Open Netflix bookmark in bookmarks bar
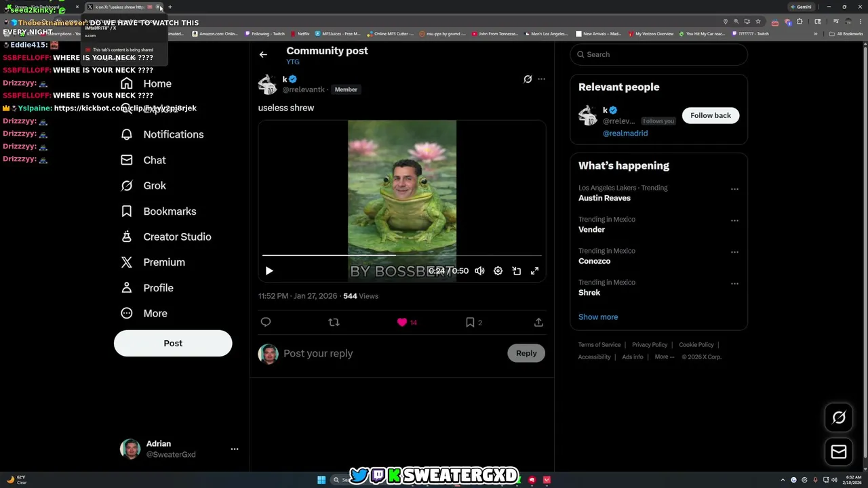Image resolution: width=868 pixels, height=488 pixels. 300,34
